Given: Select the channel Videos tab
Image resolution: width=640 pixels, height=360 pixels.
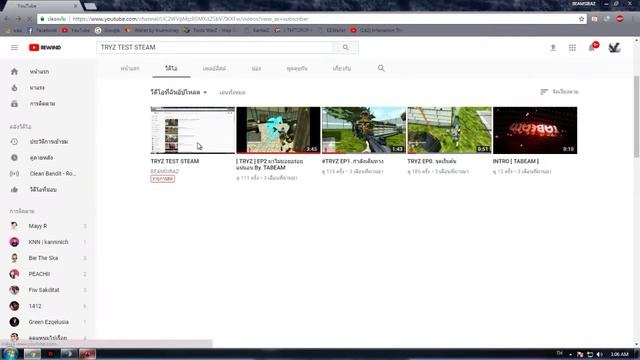Looking at the screenshot, I should (x=171, y=68).
